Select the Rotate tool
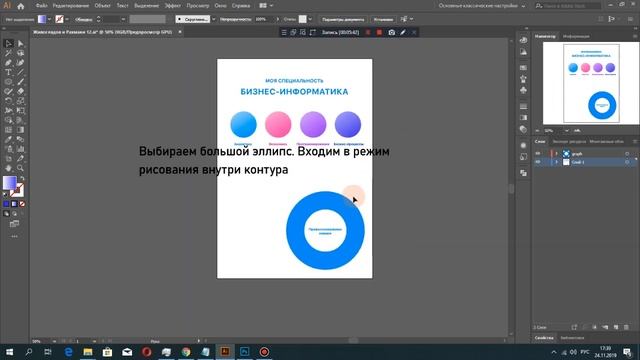This screenshot has width=640, height=360. 8,101
